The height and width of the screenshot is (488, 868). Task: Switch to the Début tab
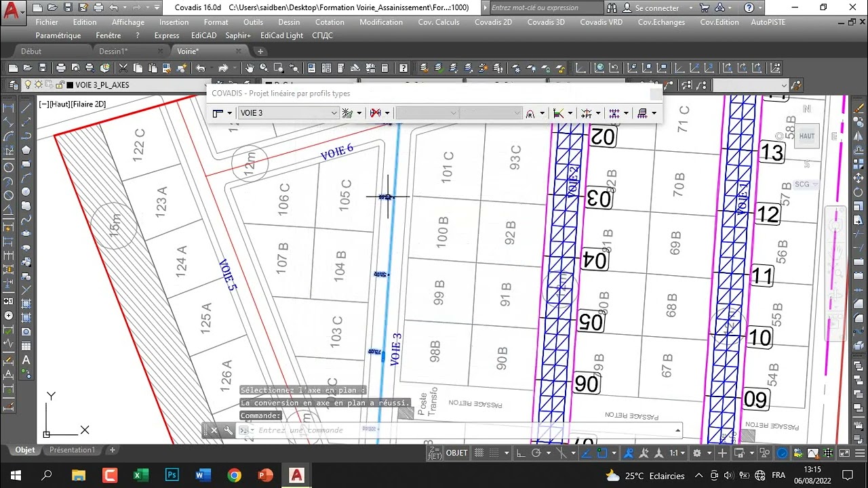coord(31,51)
